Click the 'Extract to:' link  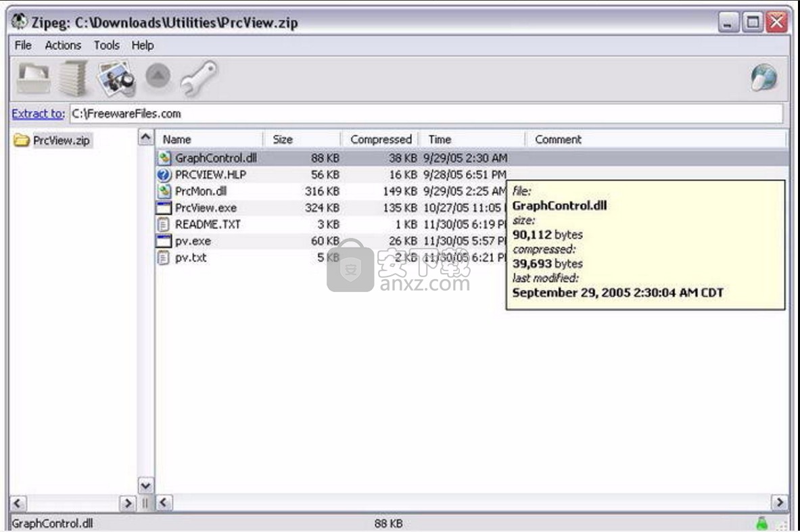(x=39, y=114)
